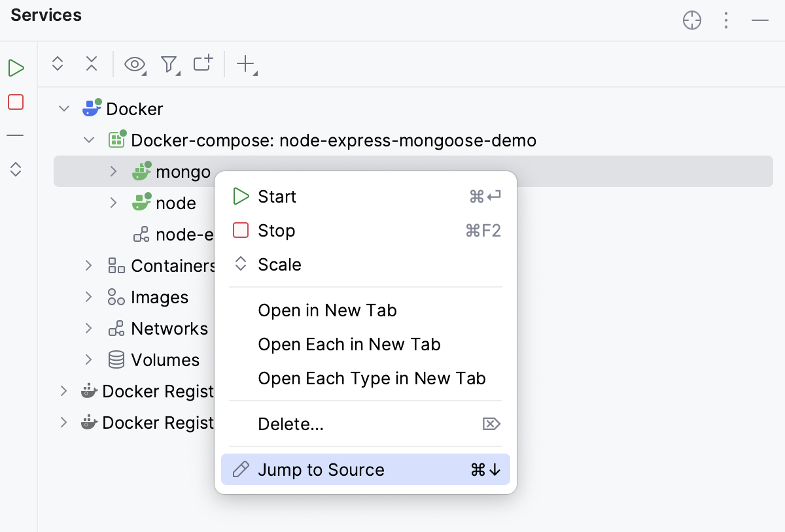Click the Filter icon in the toolbar

point(168,63)
